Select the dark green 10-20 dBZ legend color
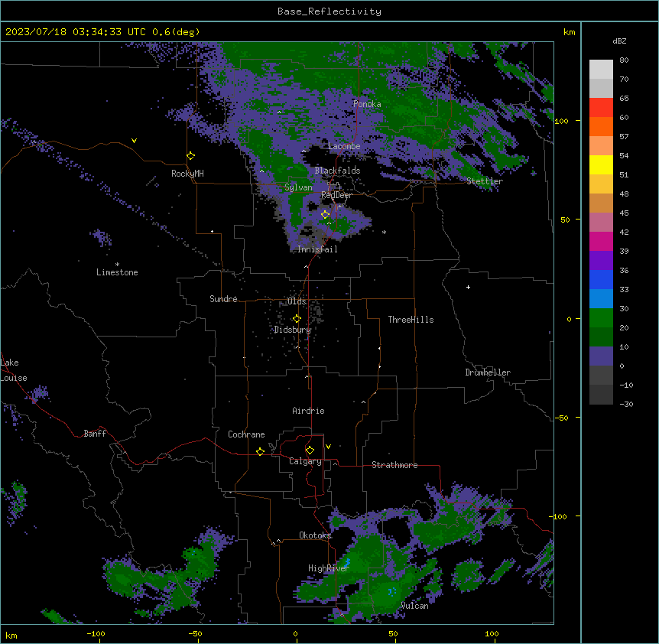This screenshot has width=659, height=644. pos(601,337)
